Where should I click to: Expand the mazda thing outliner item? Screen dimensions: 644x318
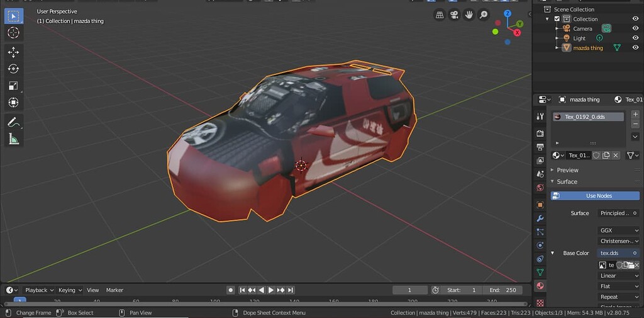(557, 48)
